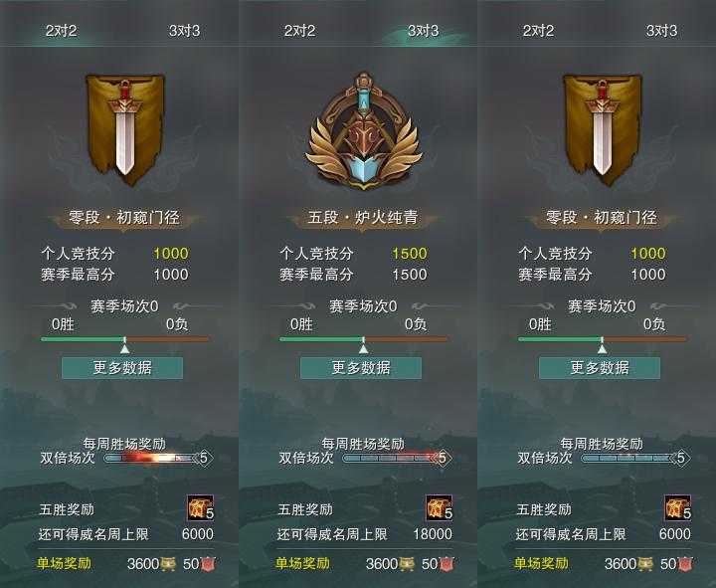Open the 五胜奖励 reward item in right panel
Screen dimensions: 716x588
point(677,508)
